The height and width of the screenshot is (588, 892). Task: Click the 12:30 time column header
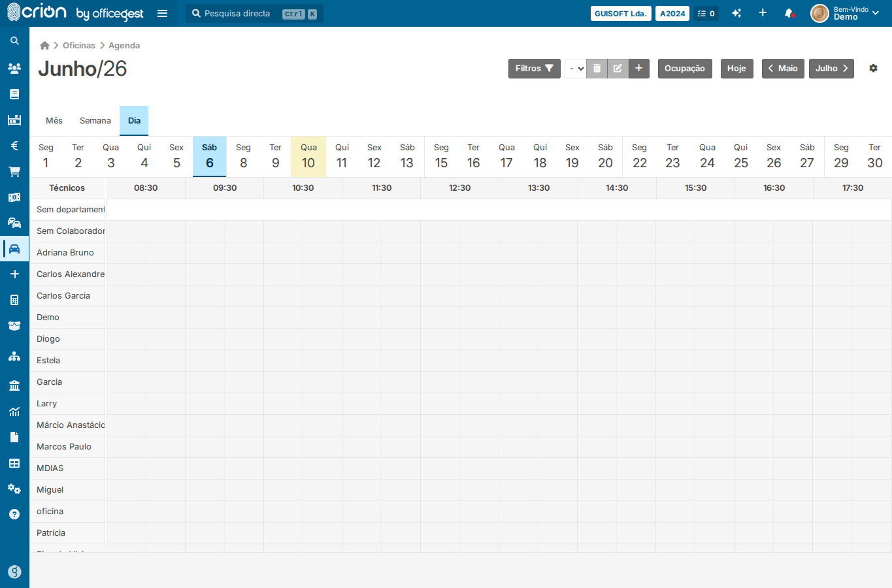(x=459, y=188)
